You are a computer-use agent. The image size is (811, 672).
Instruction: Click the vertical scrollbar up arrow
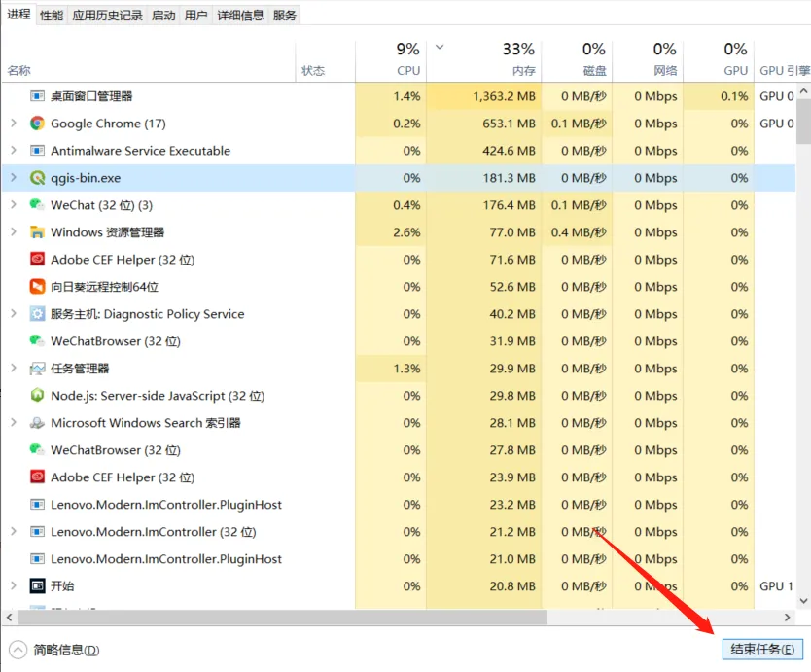click(803, 91)
